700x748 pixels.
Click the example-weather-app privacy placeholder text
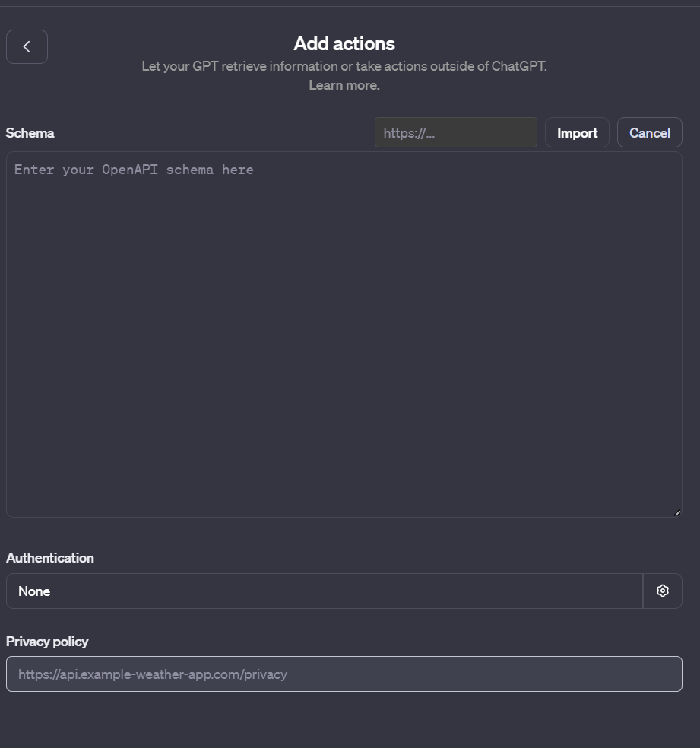click(x=153, y=674)
